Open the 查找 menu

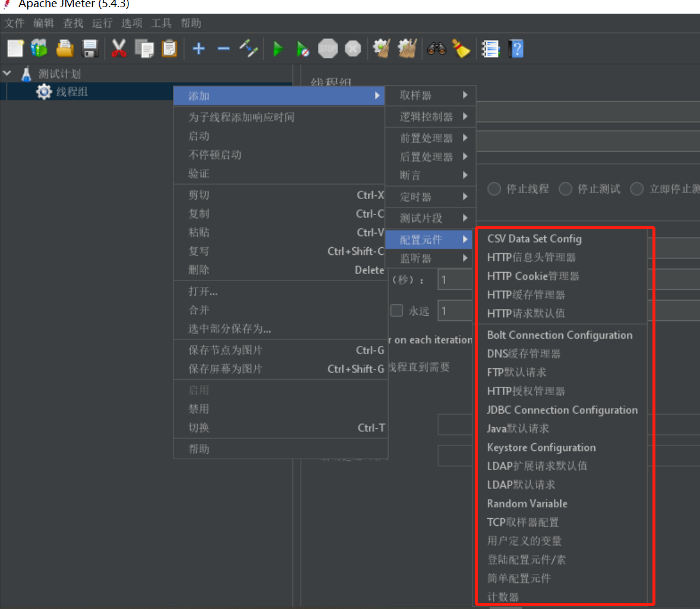[x=72, y=23]
